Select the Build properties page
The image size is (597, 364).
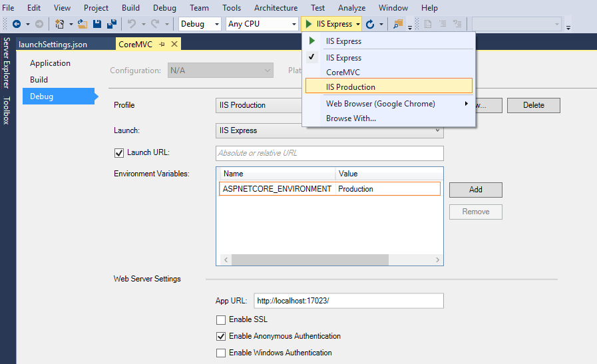pos(39,80)
